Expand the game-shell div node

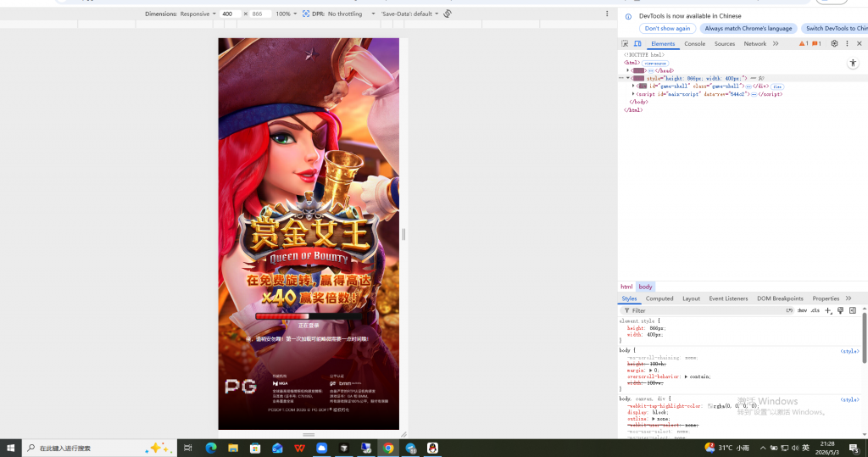(x=633, y=86)
